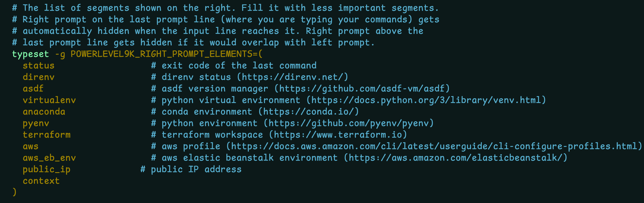Click the aws_eb_env segment name

(x=49, y=158)
